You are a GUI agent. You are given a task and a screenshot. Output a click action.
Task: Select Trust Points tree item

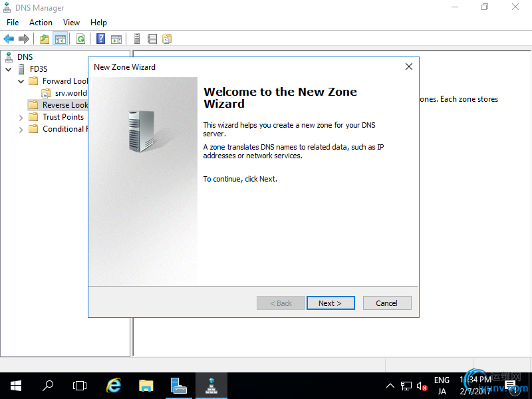[57, 117]
